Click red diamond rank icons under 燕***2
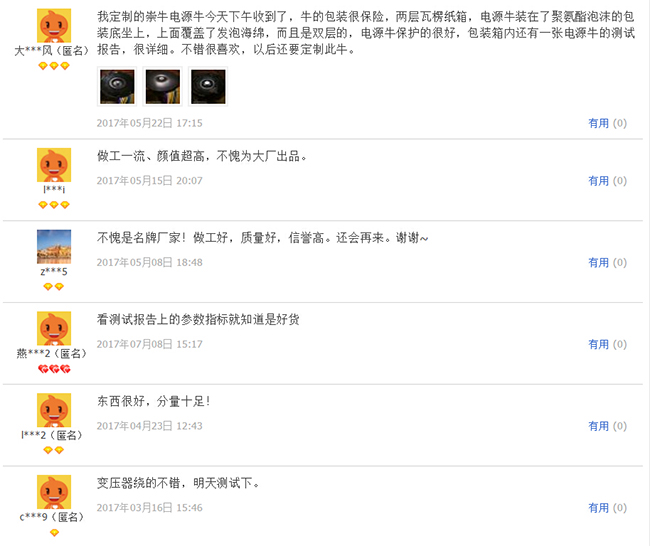The image size is (650, 546). point(54,369)
